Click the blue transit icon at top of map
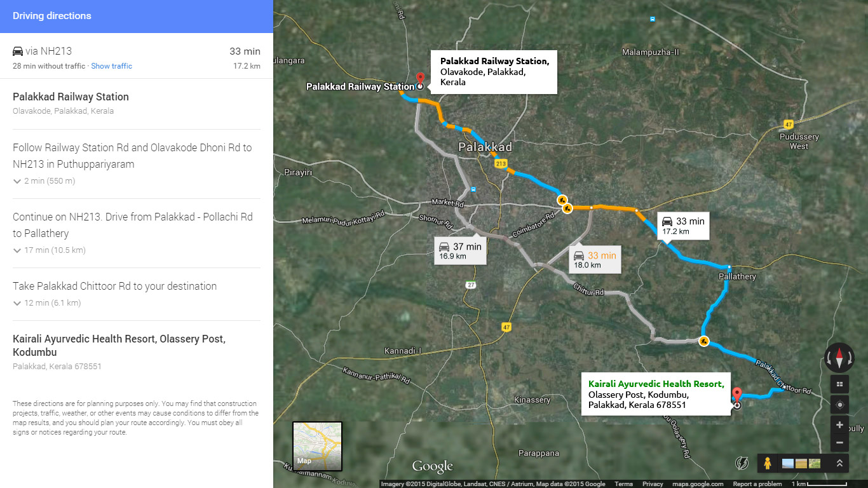This screenshot has height=488, width=868. 652,19
